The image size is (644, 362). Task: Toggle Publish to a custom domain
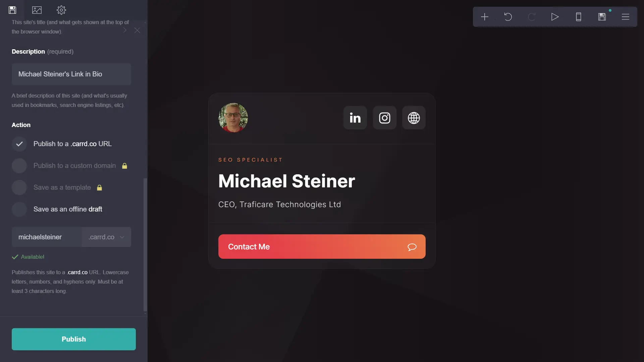coord(19,165)
